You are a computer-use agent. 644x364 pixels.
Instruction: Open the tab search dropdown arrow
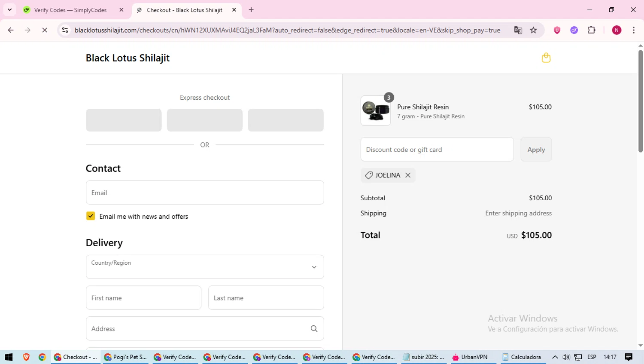(x=9, y=10)
